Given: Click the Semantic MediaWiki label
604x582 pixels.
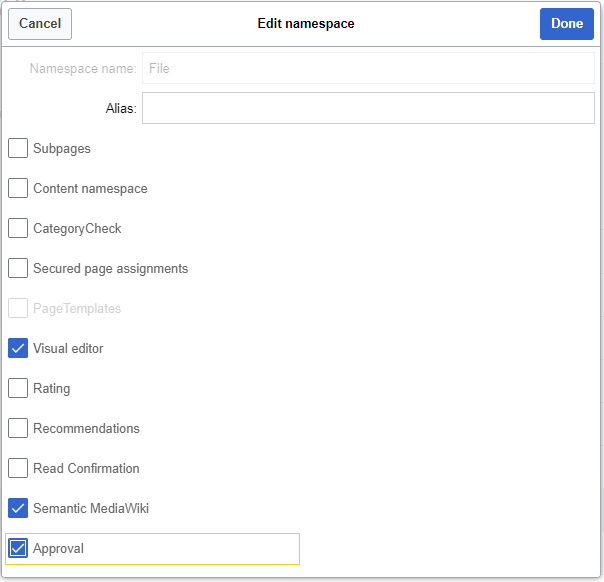Looking at the screenshot, I should click(91, 508).
